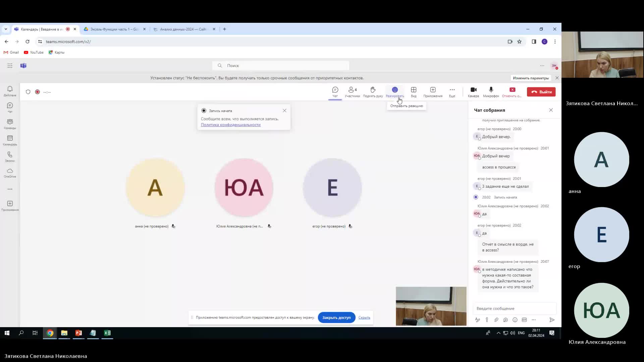The height and width of the screenshot is (362, 644).
Task: Select анна participant avatar tile
Action: [155, 187]
